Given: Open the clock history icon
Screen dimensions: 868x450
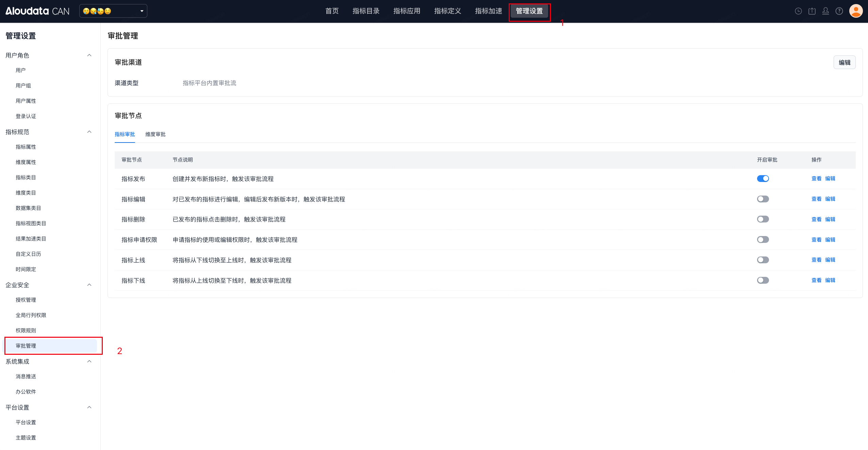Looking at the screenshot, I should click(x=798, y=11).
